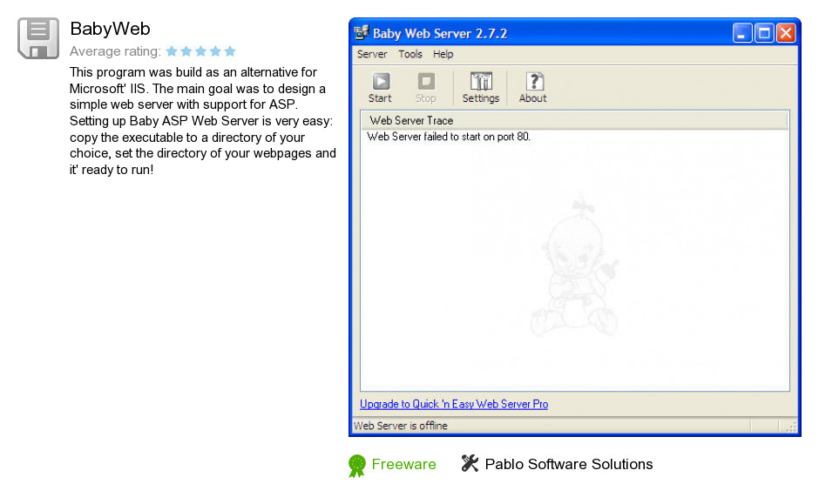Click the 'Web Server is offline' status bar text
The width and height of the screenshot is (819, 504).
401,426
